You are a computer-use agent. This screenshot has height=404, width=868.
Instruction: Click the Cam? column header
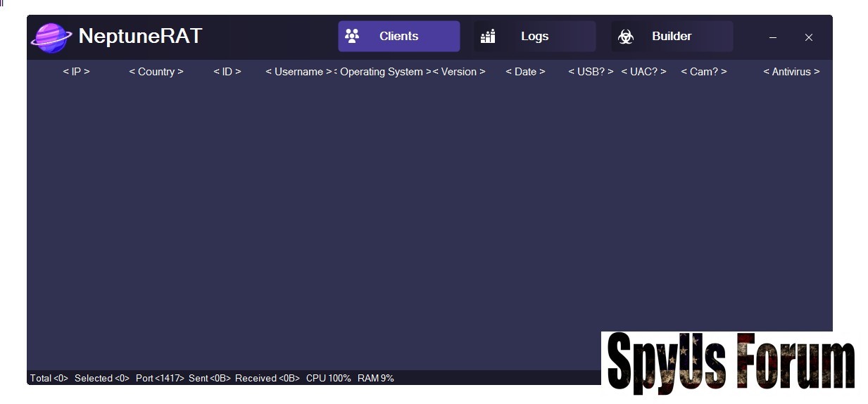pyautogui.click(x=704, y=72)
